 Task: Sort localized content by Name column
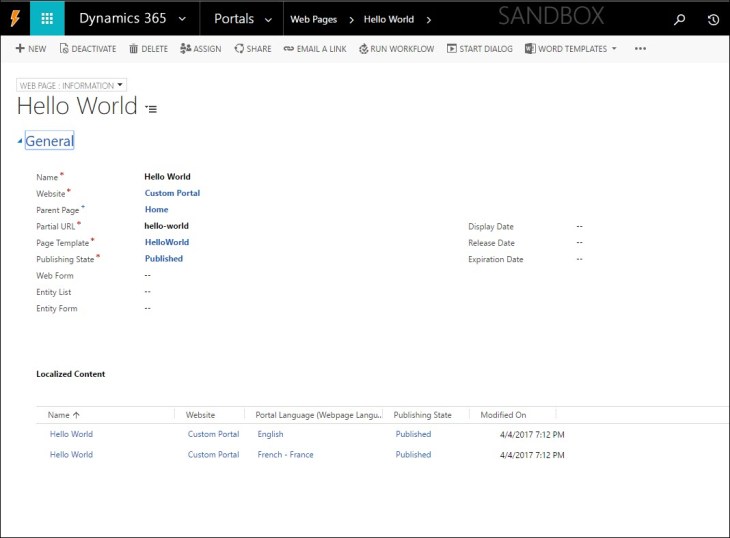pyautogui.click(x=64, y=415)
